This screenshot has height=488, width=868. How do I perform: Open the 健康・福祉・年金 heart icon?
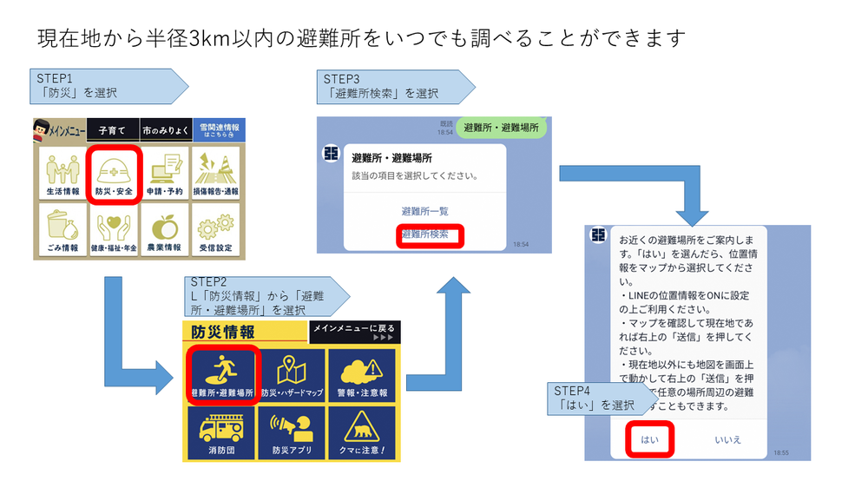[114, 230]
